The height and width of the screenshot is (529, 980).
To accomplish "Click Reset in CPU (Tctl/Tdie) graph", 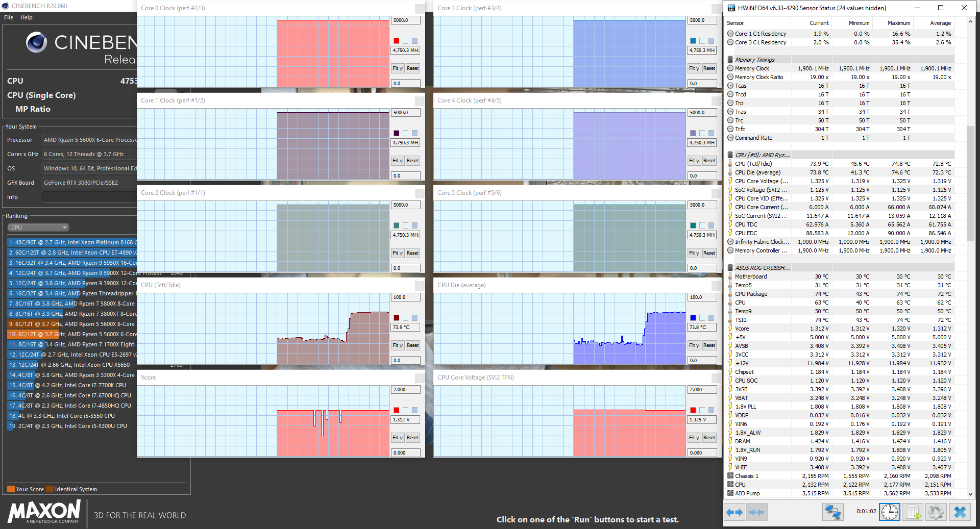I will point(412,345).
